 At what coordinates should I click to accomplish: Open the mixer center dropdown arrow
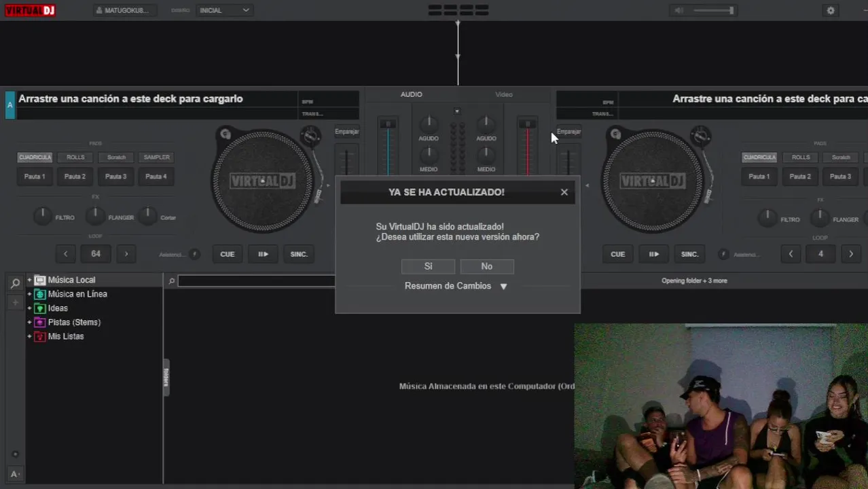click(457, 111)
